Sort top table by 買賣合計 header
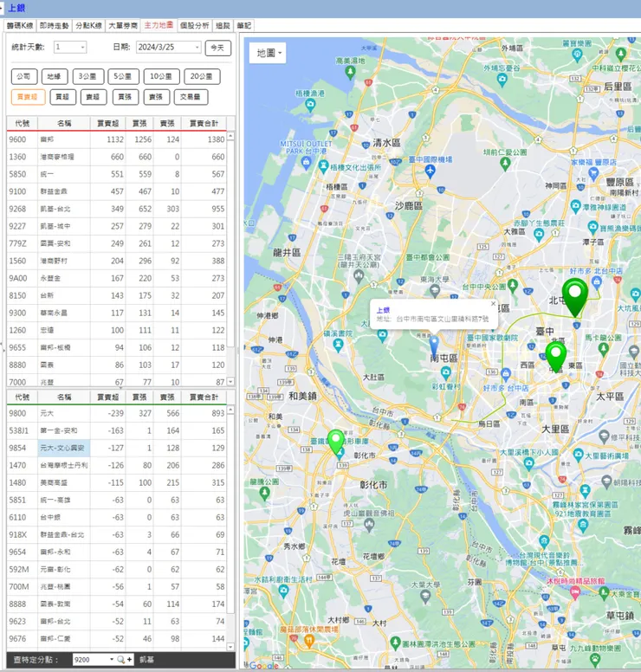 pos(204,124)
